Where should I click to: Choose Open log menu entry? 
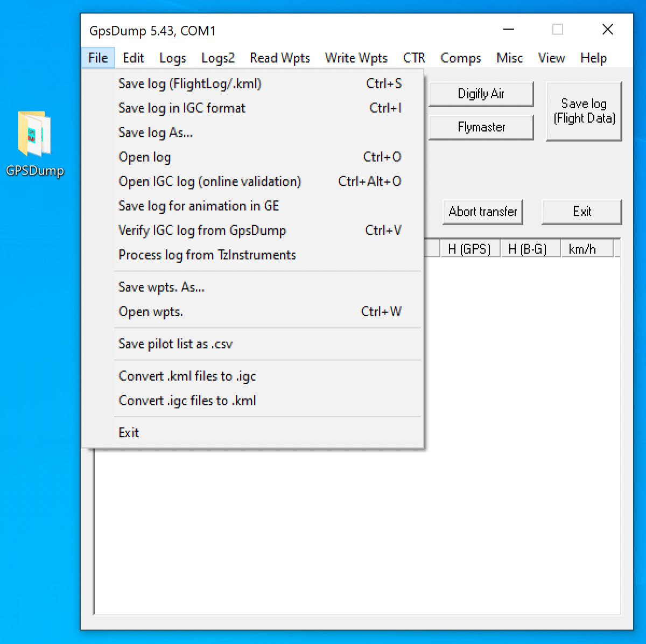144,157
